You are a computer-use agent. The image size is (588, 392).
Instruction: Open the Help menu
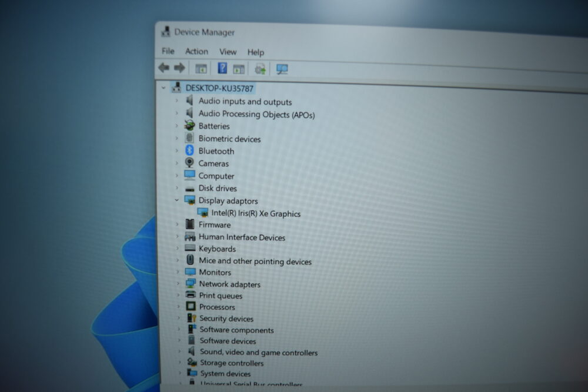tap(256, 52)
